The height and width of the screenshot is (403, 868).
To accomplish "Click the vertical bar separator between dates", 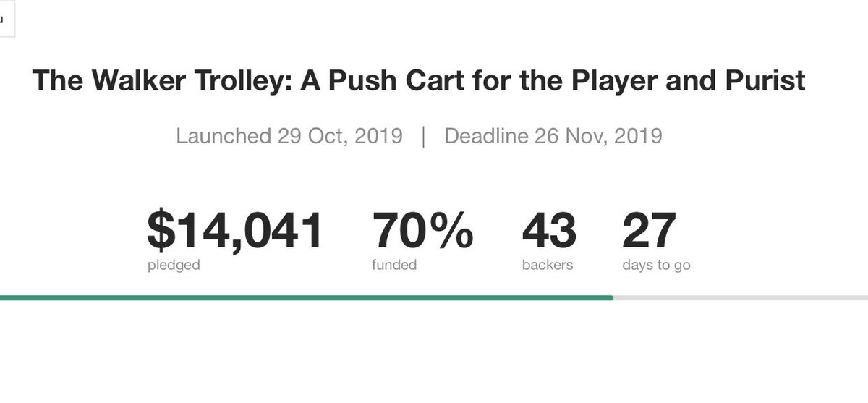I will click(423, 136).
